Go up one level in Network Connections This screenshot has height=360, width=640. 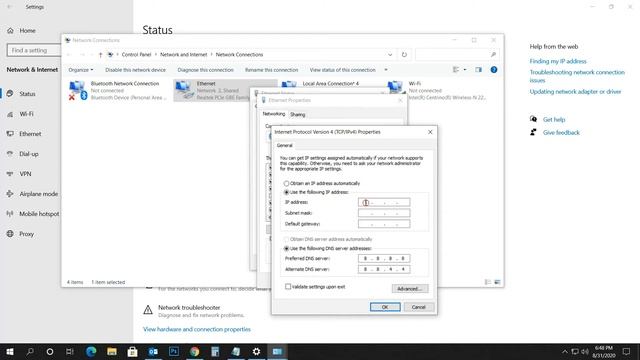[100, 54]
